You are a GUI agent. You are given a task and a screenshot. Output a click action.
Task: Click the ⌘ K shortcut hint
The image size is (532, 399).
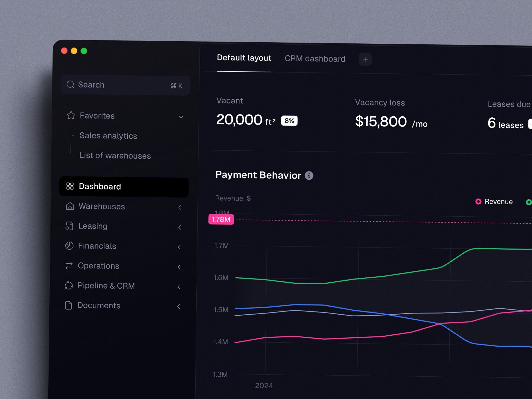tap(177, 86)
